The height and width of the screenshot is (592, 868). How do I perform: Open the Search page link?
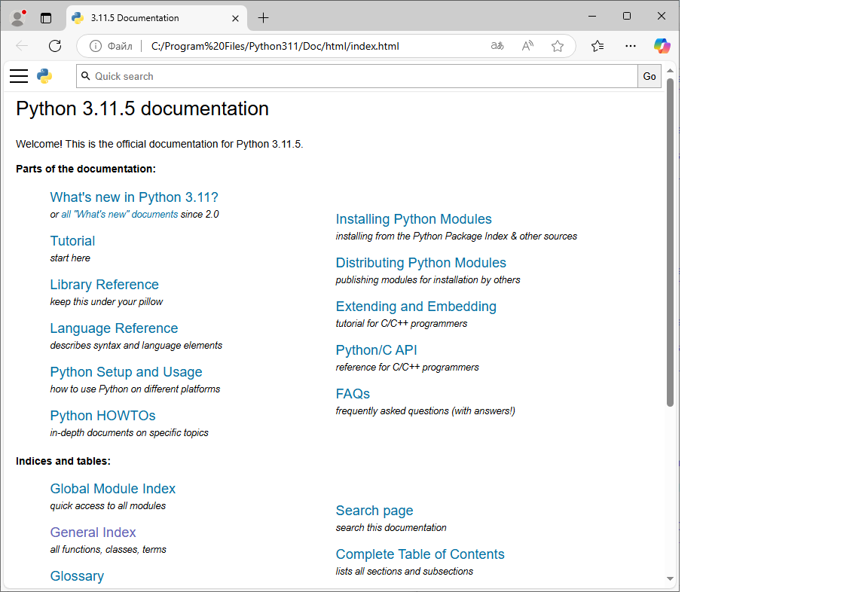(374, 511)
